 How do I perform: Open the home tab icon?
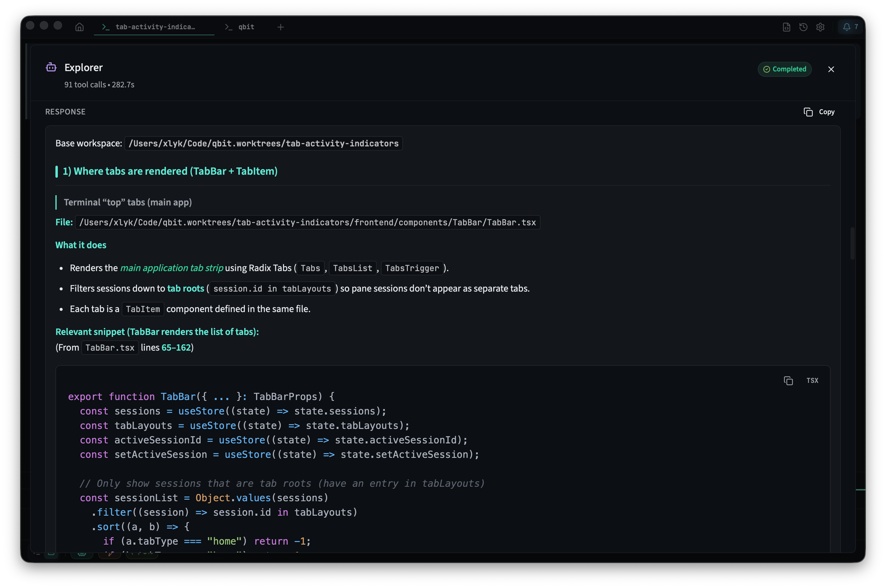tap(79, 27)
